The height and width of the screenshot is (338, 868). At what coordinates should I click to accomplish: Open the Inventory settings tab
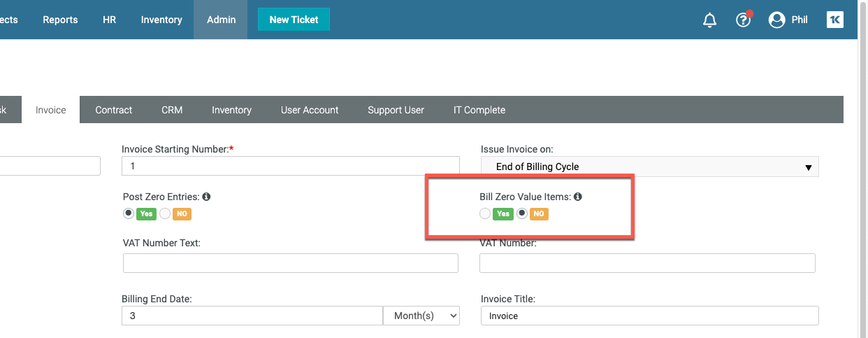coord(231,110)
